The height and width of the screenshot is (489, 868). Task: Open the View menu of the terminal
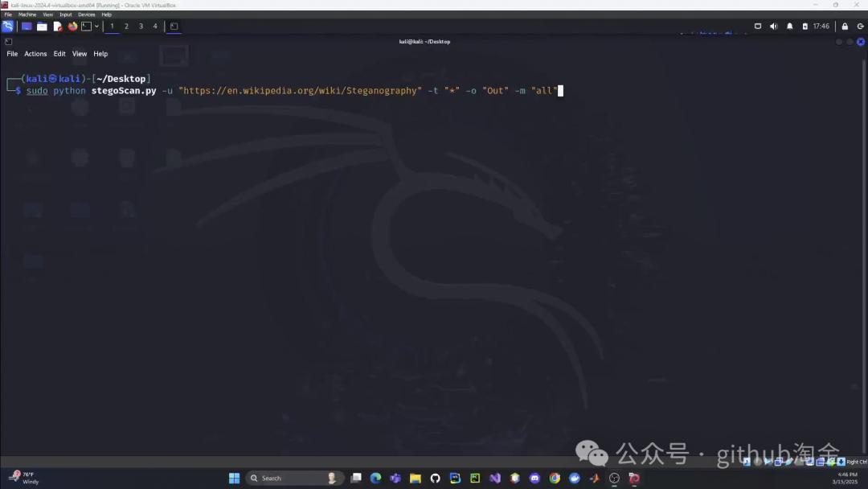click(x=80, y=54)
